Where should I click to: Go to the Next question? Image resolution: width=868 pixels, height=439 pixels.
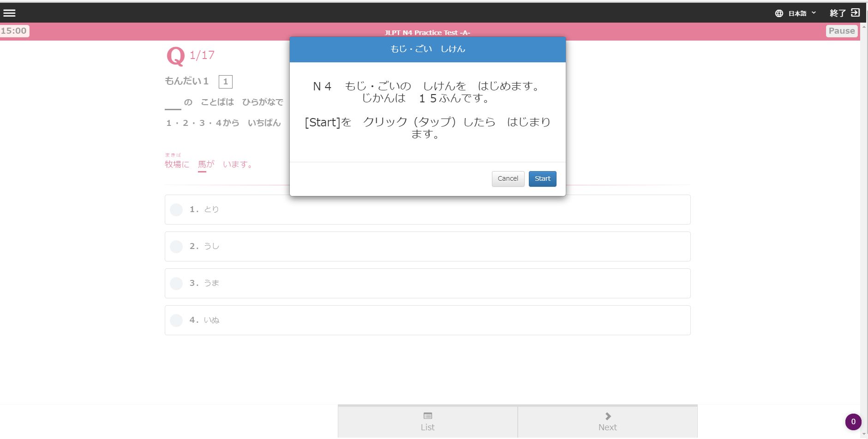[x=608, y=421]
